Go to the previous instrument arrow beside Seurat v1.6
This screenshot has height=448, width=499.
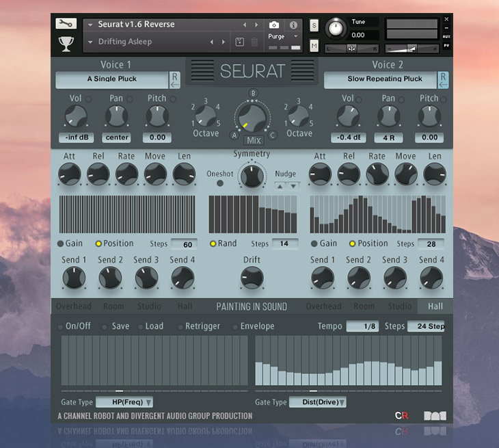pos(245,25)
